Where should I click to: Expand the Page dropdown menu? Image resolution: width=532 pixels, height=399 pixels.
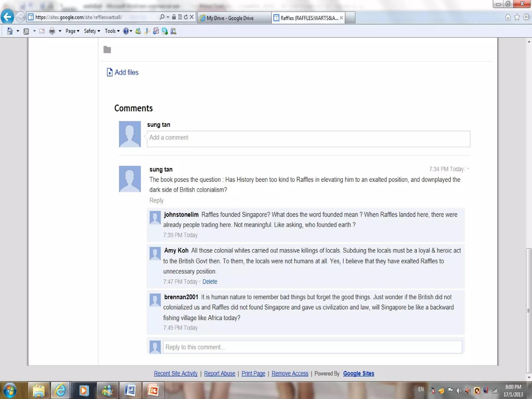click(x=72, y=31)
